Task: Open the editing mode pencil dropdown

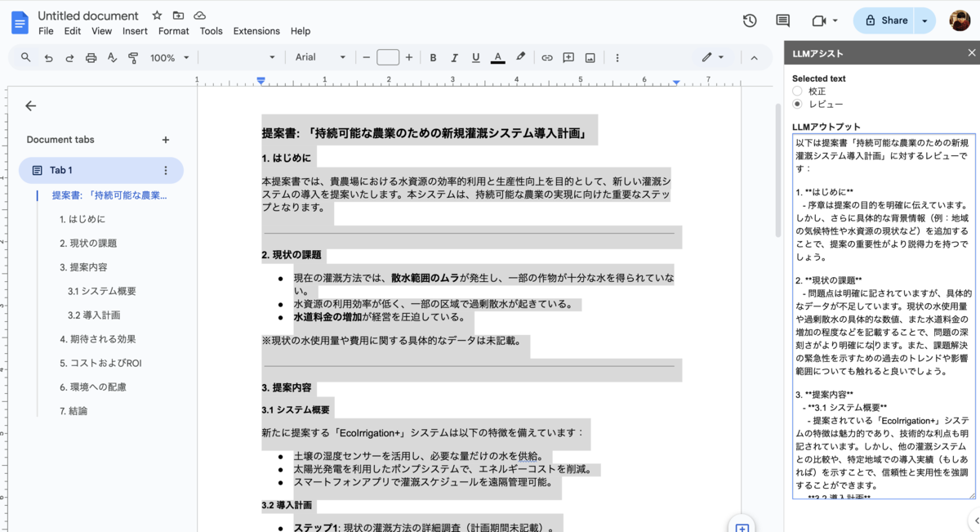Action: click(712, 57)
